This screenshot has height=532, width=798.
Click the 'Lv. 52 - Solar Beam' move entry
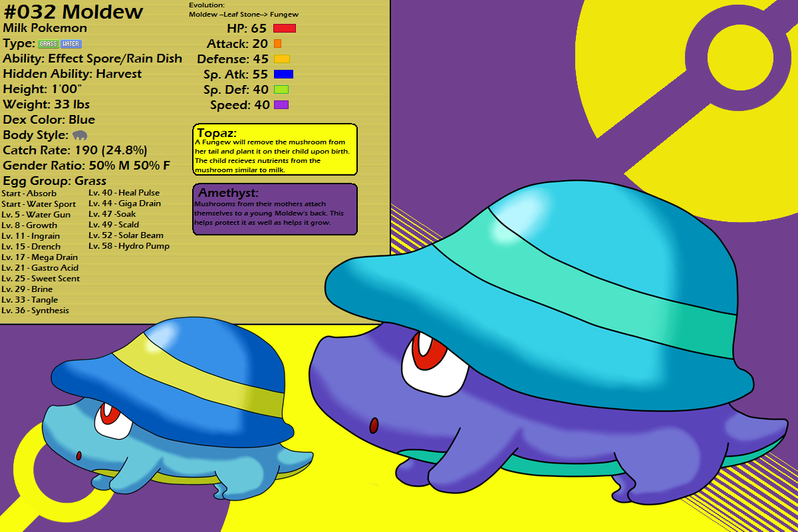coord(126,235)
